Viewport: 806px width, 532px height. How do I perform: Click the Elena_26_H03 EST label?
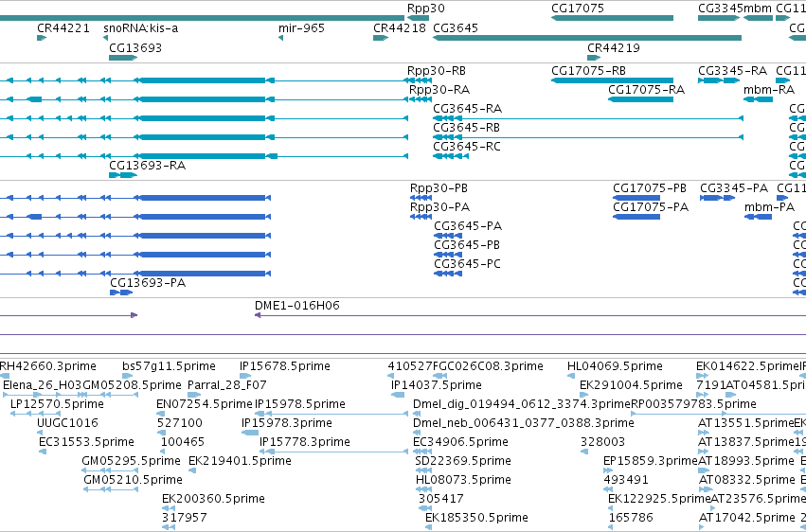[x=42, y=385]
